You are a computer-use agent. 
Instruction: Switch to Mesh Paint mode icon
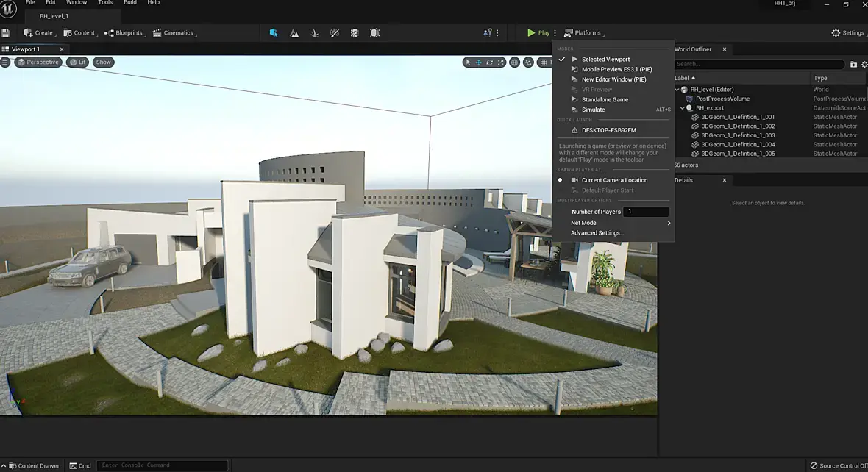pyautogui.click(x=335, y=32)
